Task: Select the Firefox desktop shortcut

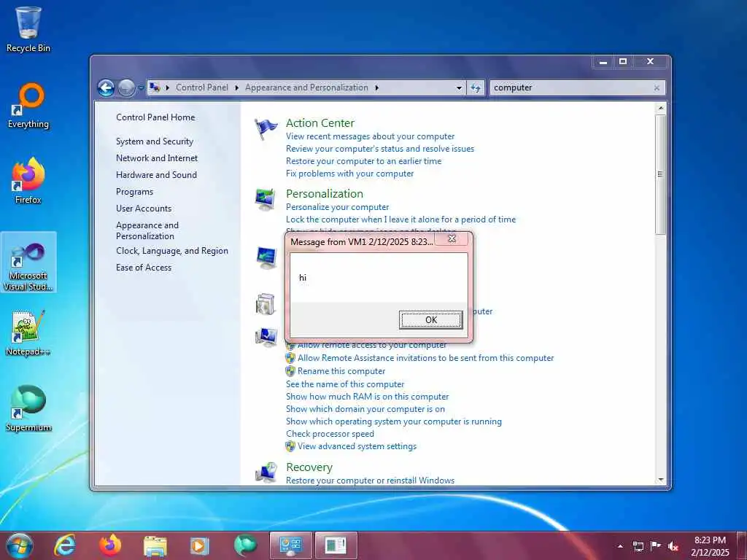Action: 28,181
